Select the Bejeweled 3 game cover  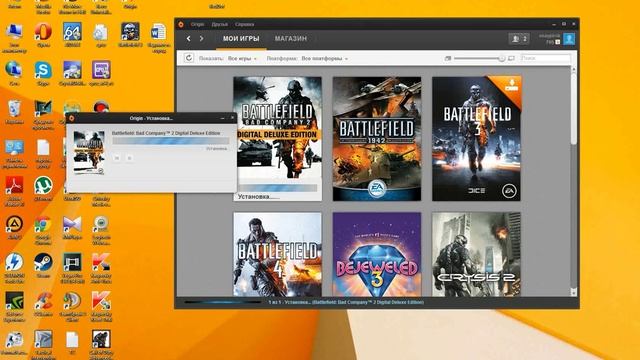(377, 254)
